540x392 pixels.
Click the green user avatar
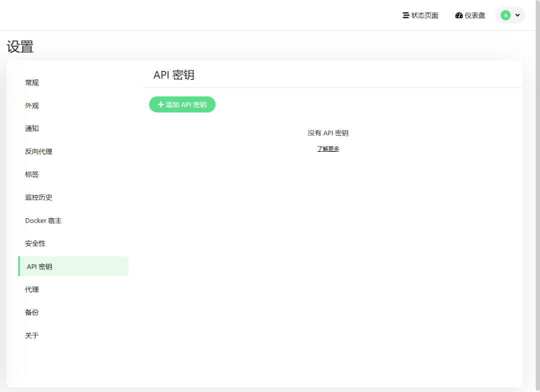point(505,15)
